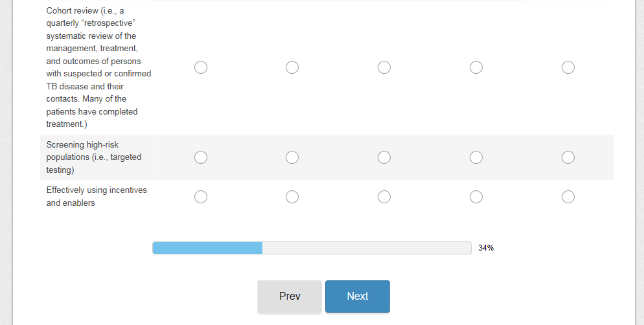Choose fourth radio for Screening high-risk populations

[x=476, y=157]
